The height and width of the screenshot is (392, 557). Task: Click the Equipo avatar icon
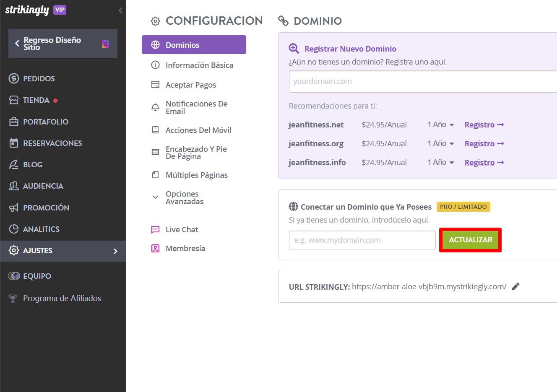tap(14, 276)
